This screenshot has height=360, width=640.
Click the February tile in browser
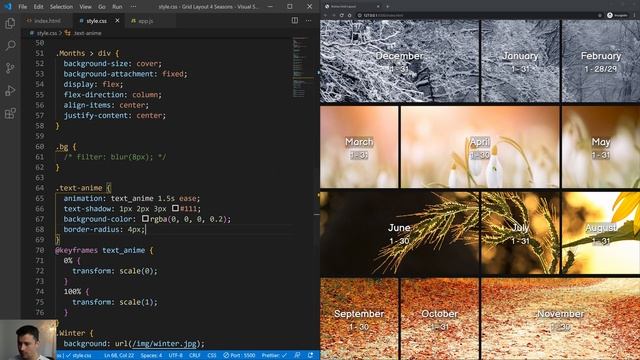tap(601, 61)
